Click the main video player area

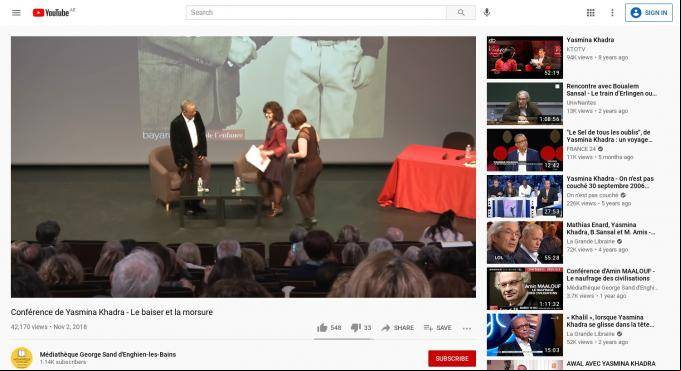tap(243, 167)
